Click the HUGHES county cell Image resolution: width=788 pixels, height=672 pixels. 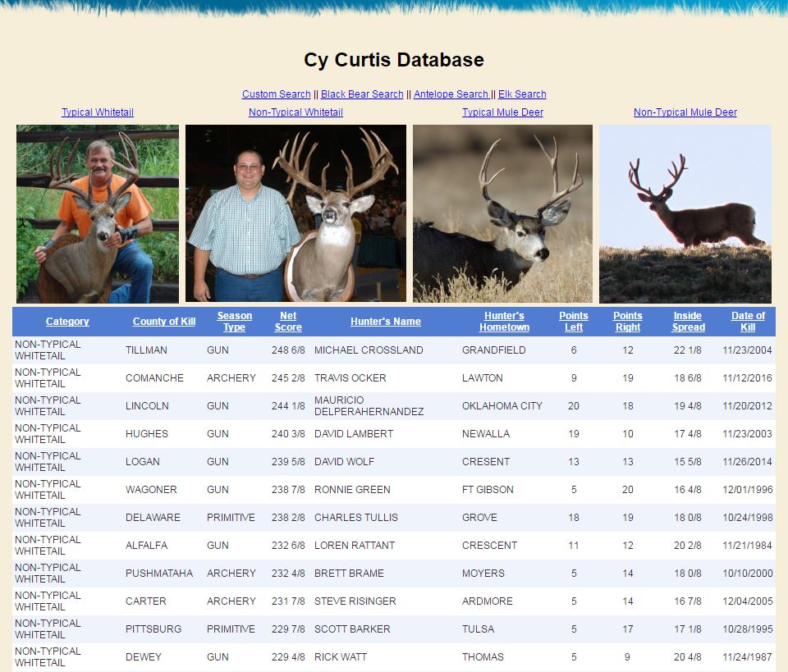(x=146, y=433)
